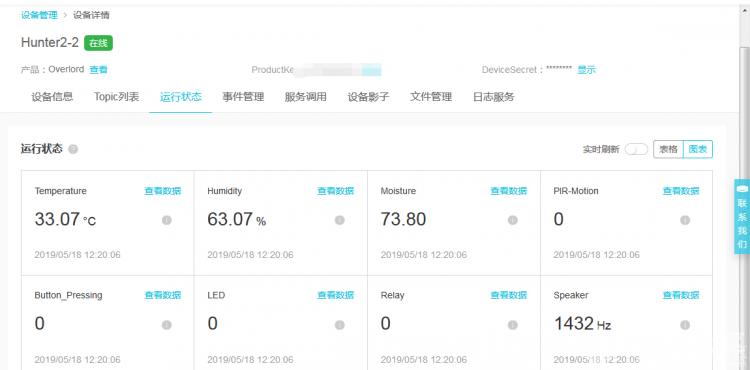This screenshot has height=370, width=750.
Task: Click the Temperature card timestamp
Action: (x=77, y=255)
